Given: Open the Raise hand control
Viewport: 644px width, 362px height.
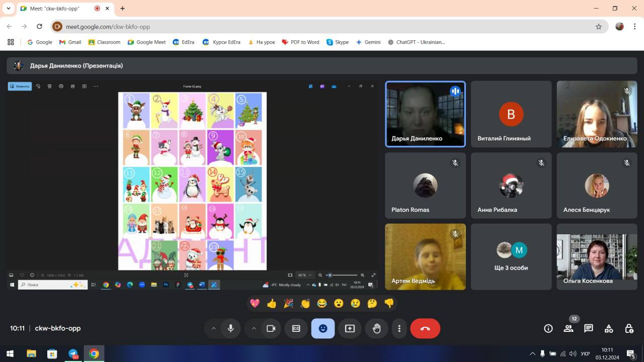Looking at the screenshot, I should point(376,328).
